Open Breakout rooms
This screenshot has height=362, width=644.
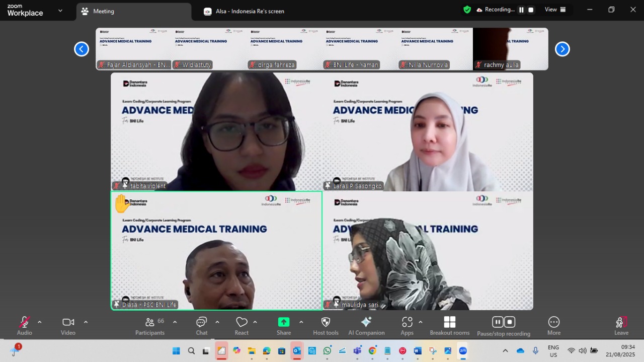[449, 326]
